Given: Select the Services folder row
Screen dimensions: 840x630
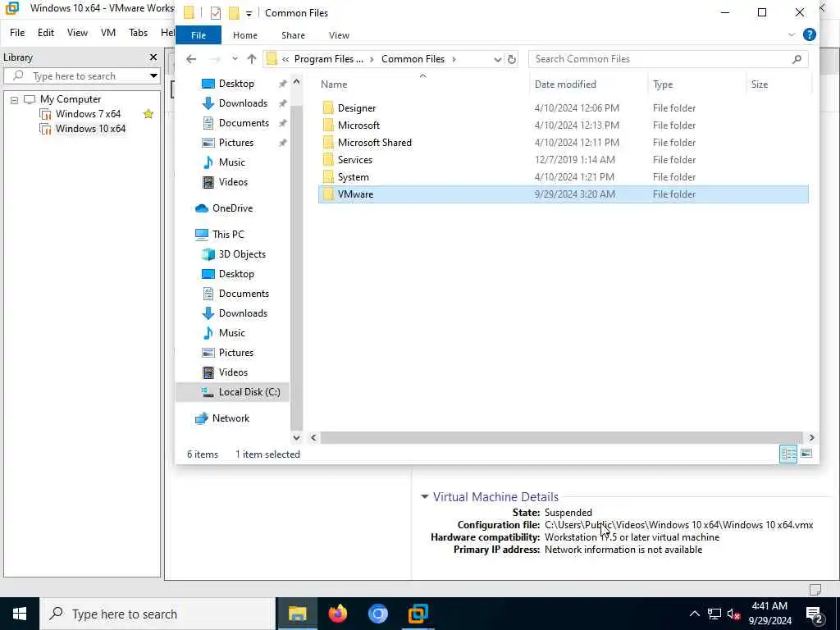Looking at the screenshot, I should [563, 160].
